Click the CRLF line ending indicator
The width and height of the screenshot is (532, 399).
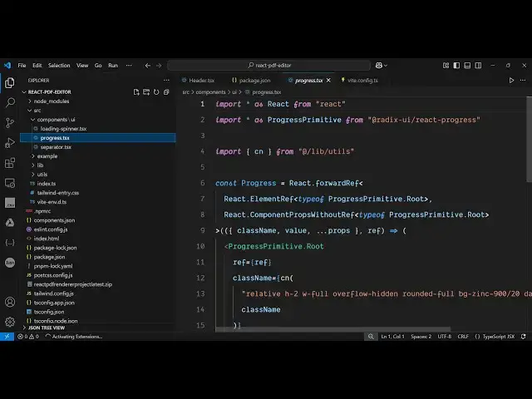463,337
